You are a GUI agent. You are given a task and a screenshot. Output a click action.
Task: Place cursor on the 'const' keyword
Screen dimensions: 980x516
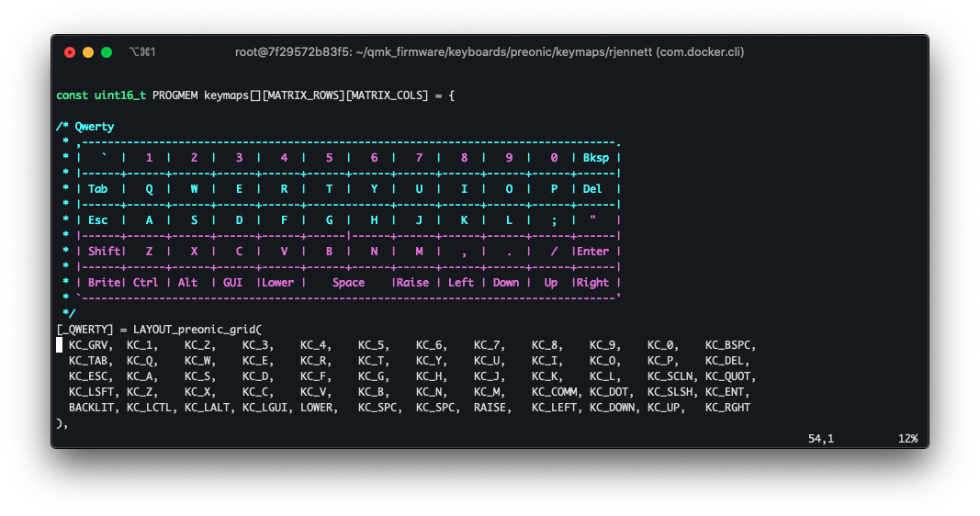(72, 95)
